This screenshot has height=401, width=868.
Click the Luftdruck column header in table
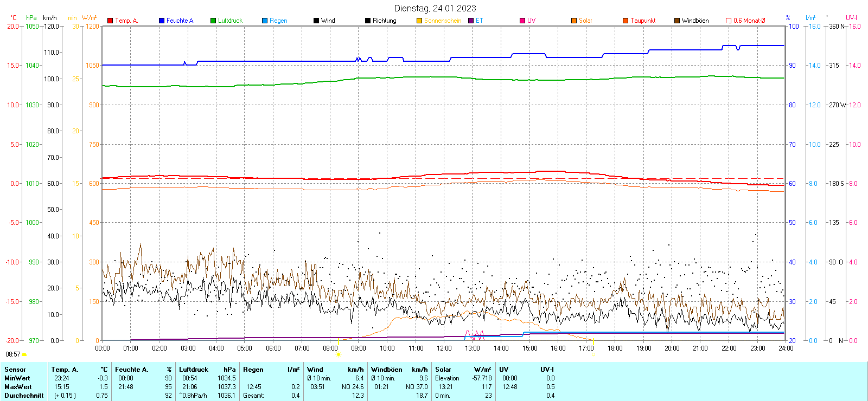tap(194, 370)
